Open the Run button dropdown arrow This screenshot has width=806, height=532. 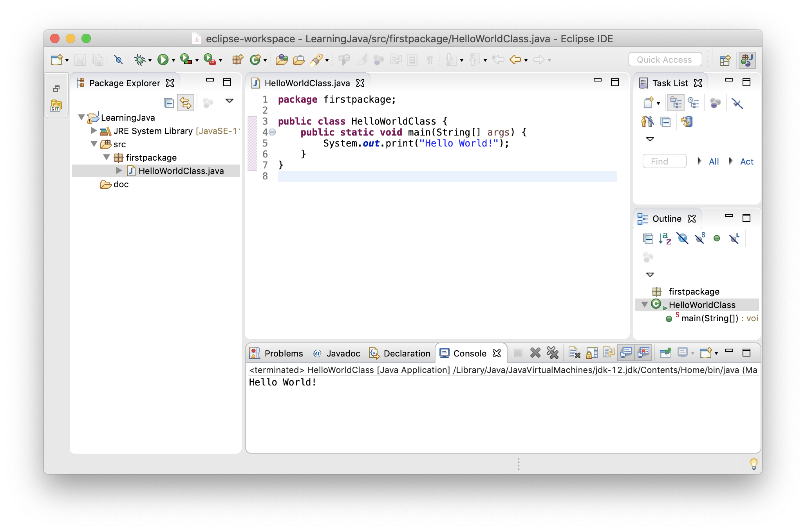tap(173, 60)
